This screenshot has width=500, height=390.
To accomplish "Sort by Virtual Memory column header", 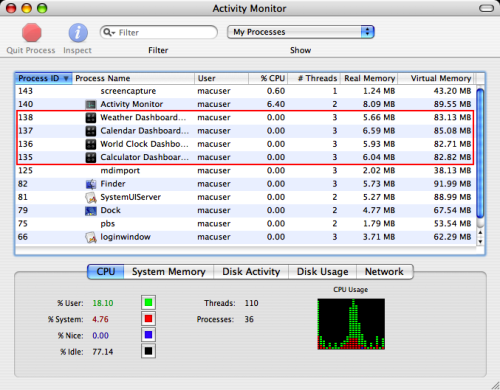I will point(436,78).
